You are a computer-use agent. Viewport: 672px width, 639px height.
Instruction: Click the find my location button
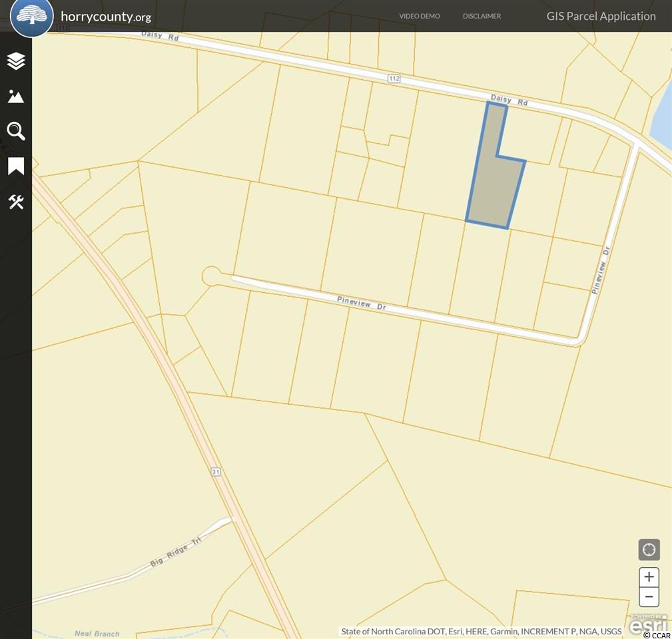point(649,550)
